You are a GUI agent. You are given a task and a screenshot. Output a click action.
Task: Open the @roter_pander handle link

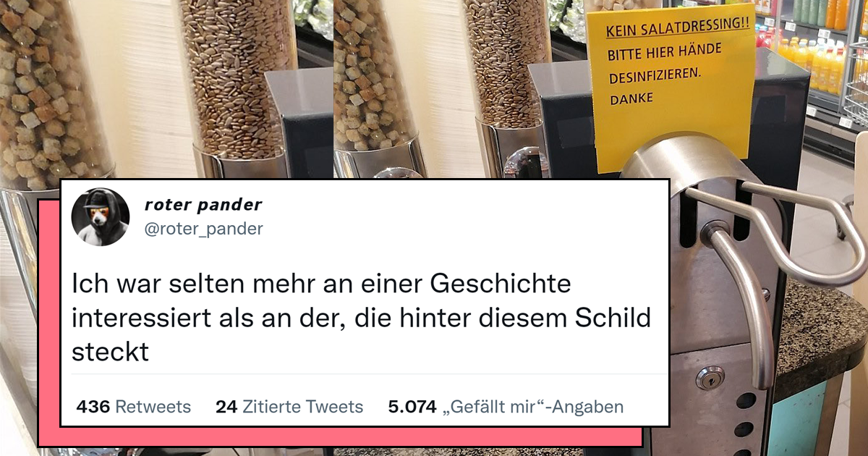point(204,229)
